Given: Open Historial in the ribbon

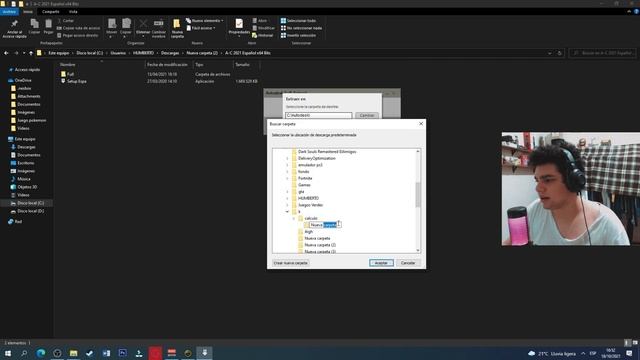Looking at the screenshot, I should click(262, 36).
